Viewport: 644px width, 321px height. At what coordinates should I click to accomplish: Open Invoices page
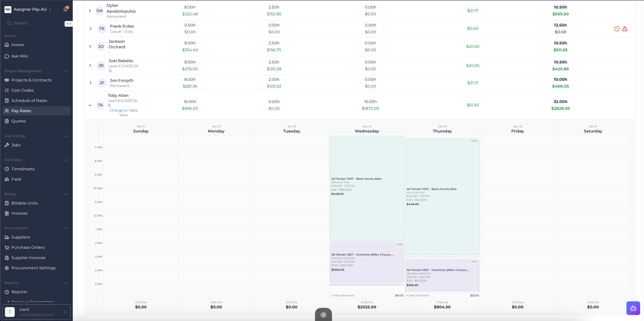coord(19,213)
